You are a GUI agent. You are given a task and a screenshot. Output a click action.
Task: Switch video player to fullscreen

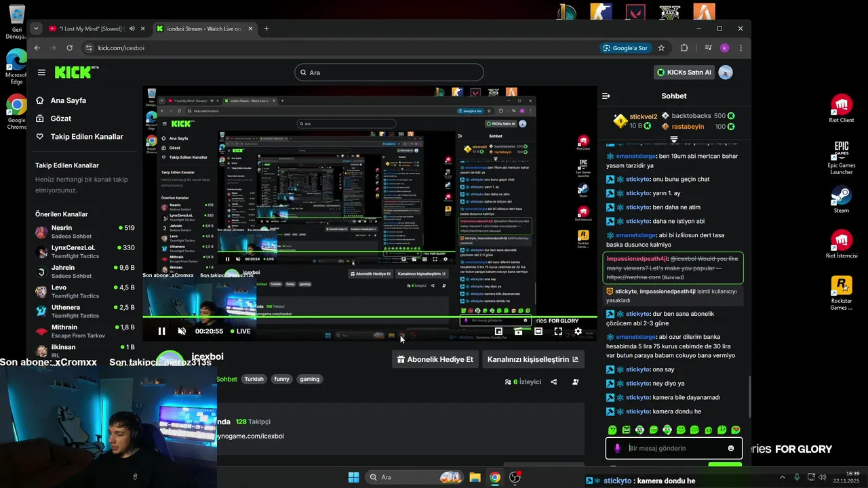(558, 331)
